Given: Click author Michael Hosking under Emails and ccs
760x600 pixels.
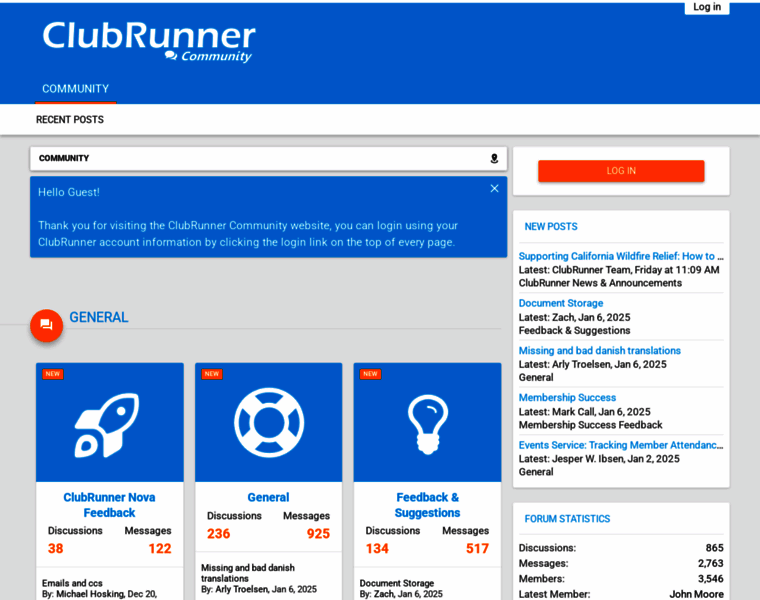Looking at the screenshot, I should [91, 594].
